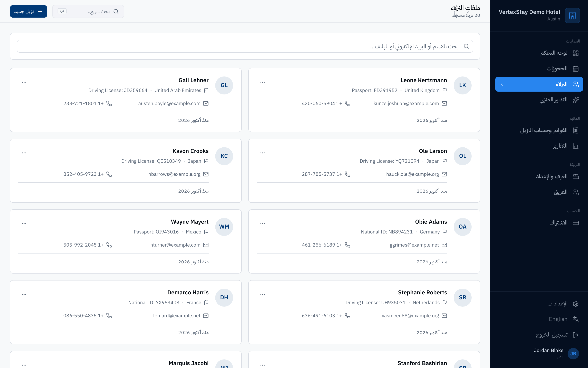Switch language to English
The image size is (588, 368).
pos(539,319)
